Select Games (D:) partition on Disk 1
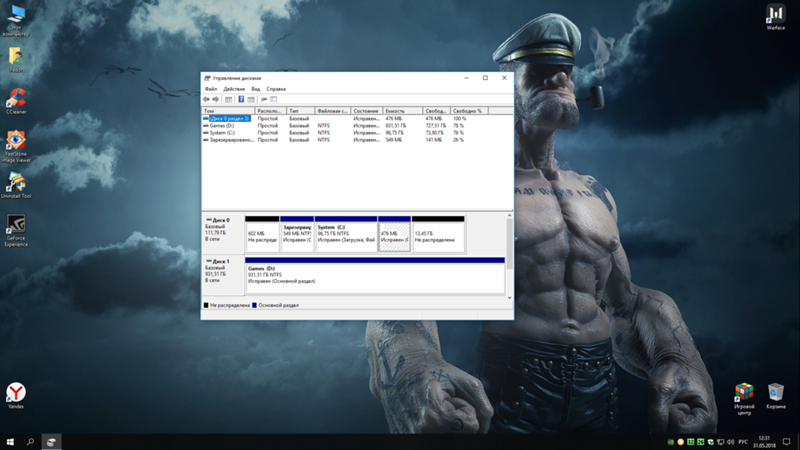Screen dimensions: 800x450 [375, 276]
